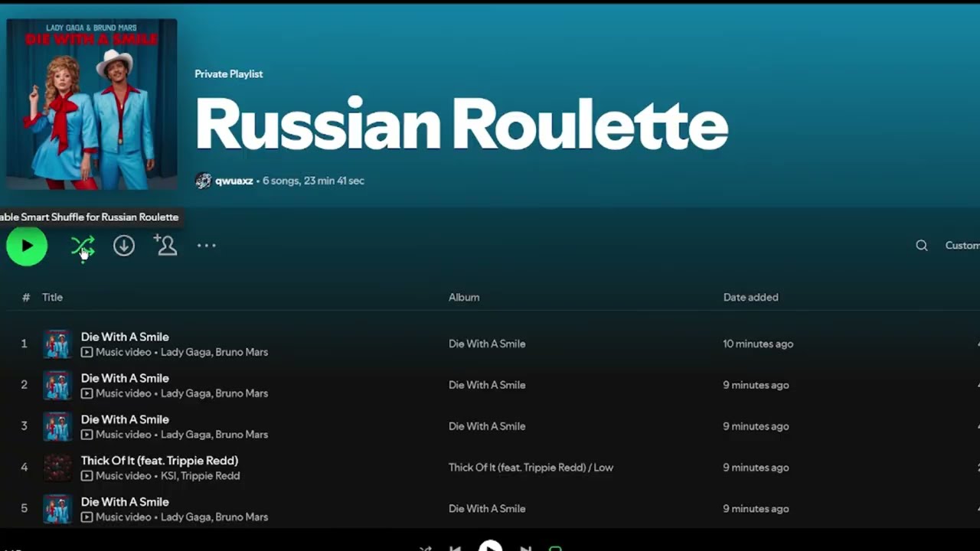Viewport: 980px width, 551px height.
Task: Click the album art thumbnail of track 2
Action: [57, 386]
